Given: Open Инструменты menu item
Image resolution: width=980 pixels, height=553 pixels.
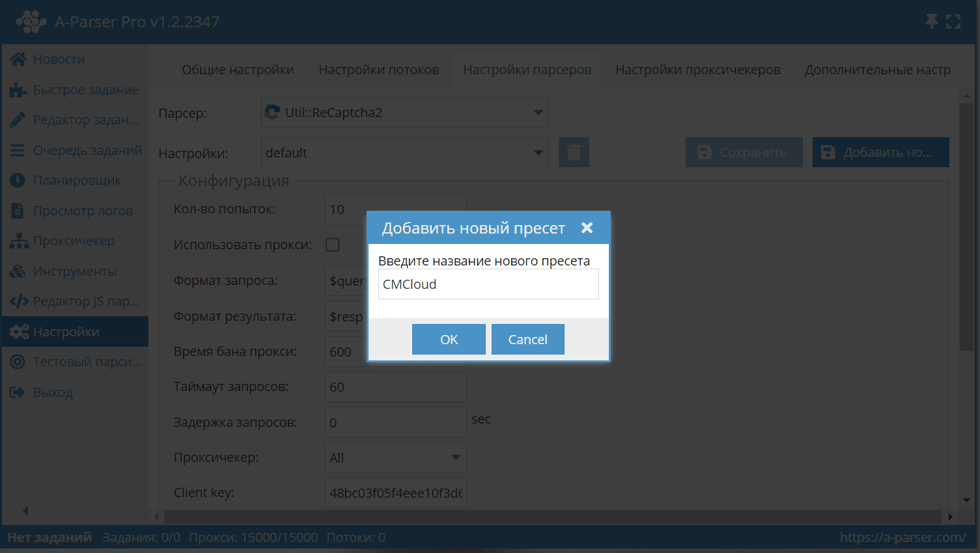Looking at the screenshot, I should point(75,271).
